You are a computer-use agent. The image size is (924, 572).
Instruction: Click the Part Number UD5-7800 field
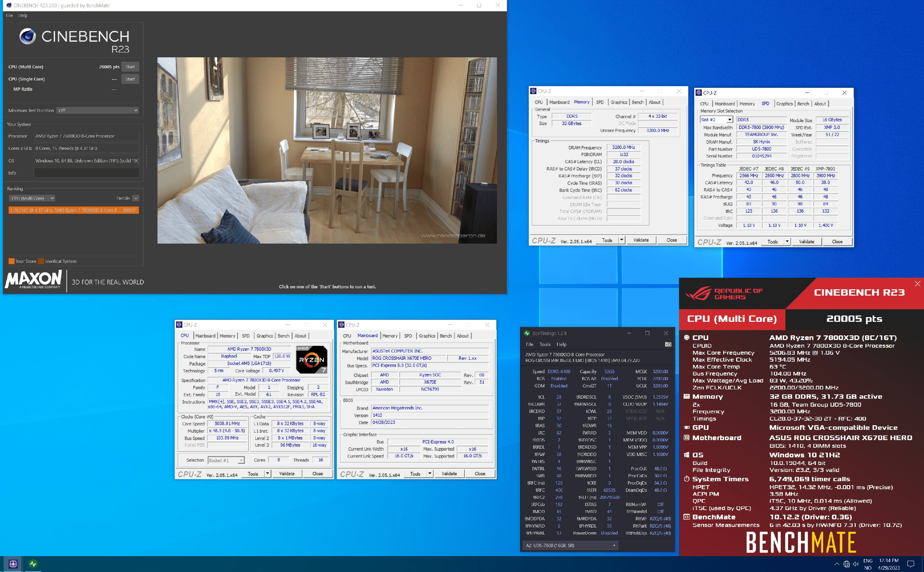761,149
